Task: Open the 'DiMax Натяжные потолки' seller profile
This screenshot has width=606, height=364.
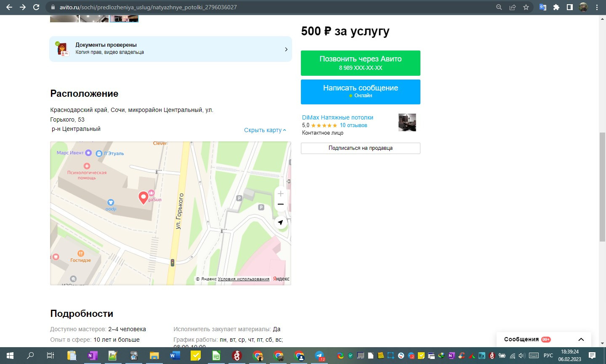Action: (x=338, y=117)
